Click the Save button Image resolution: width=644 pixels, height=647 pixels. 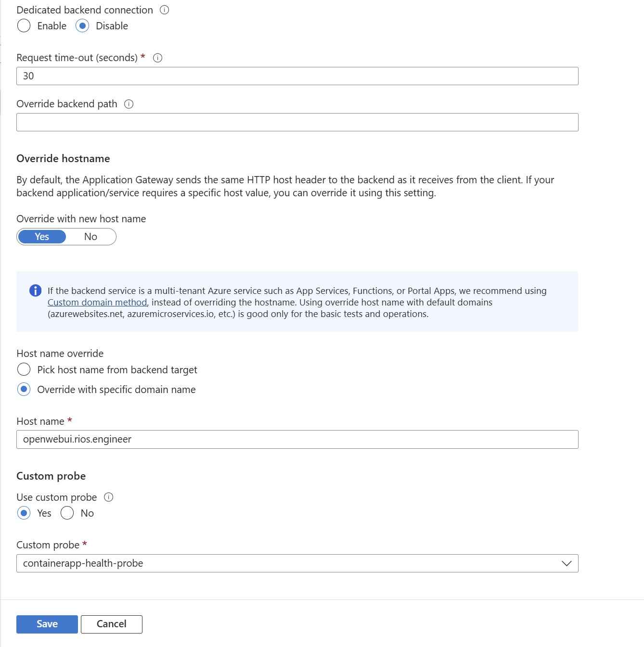point(47,624)
